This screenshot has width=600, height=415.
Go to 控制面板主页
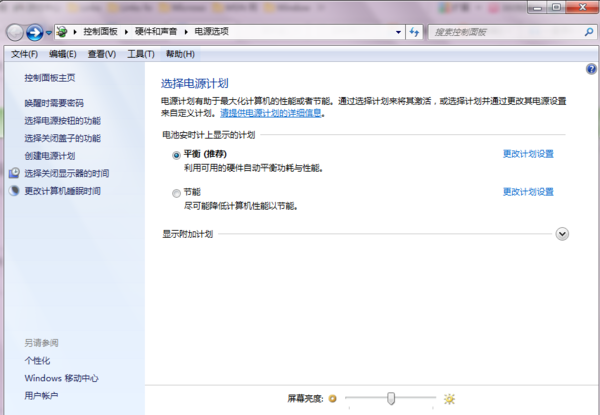(x=50, y=78)
